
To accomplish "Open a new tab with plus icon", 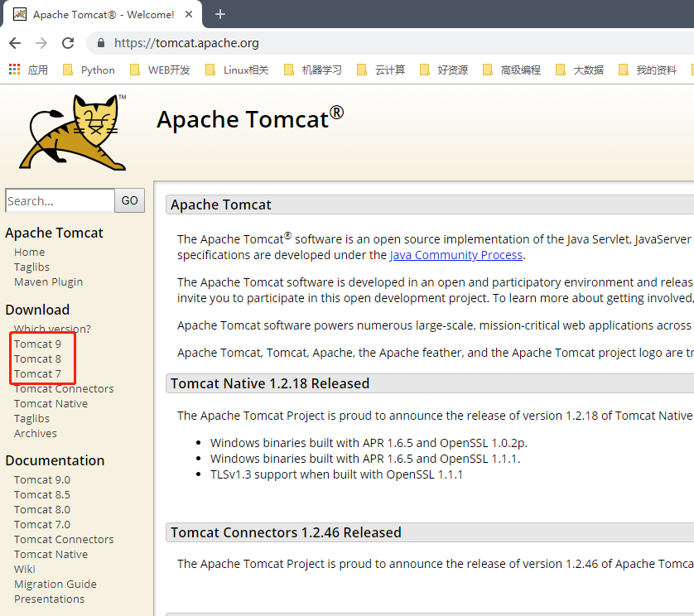I will pos(220,14).
